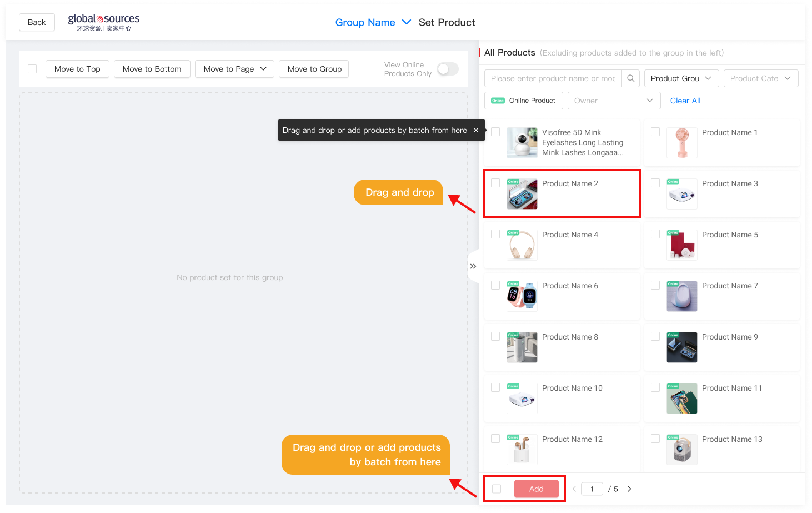This screenshot has height=513, width=812.
Task: Click the Global Sources logo
Action: tap(104, 22)
